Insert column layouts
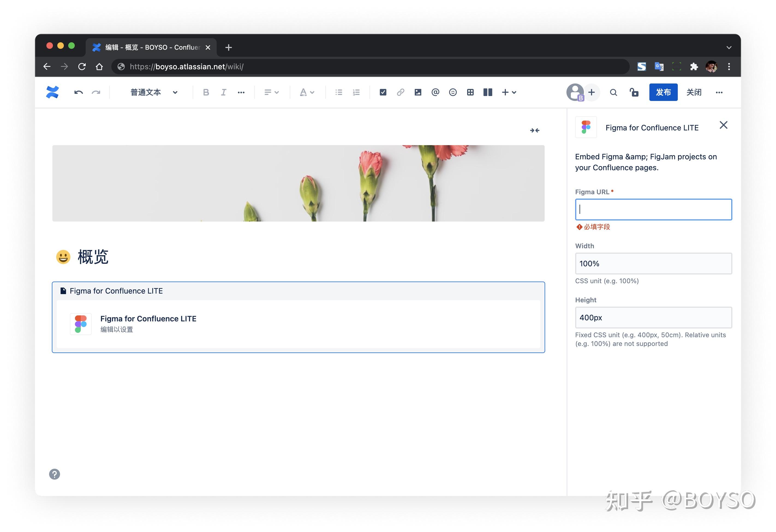 (x=488, y=92)
